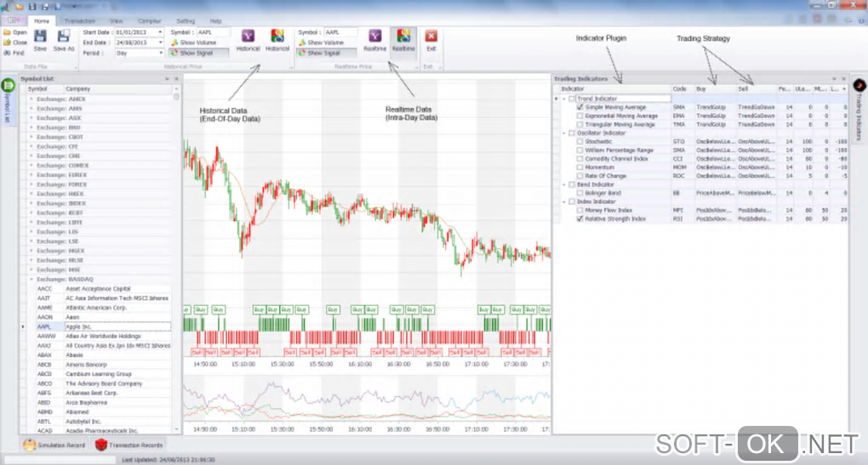
Task: Collapse the Oscillator Indicator group
Action: tap(565, 133)
